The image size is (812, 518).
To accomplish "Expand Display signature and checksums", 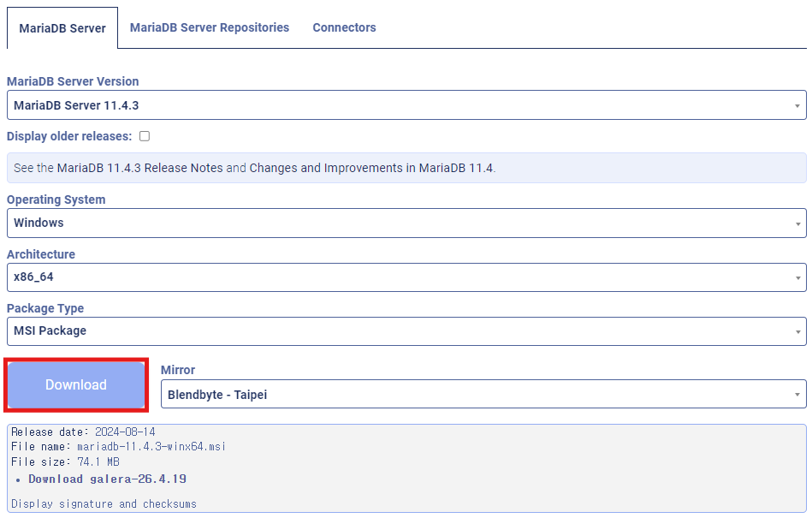I will (104, 504).
